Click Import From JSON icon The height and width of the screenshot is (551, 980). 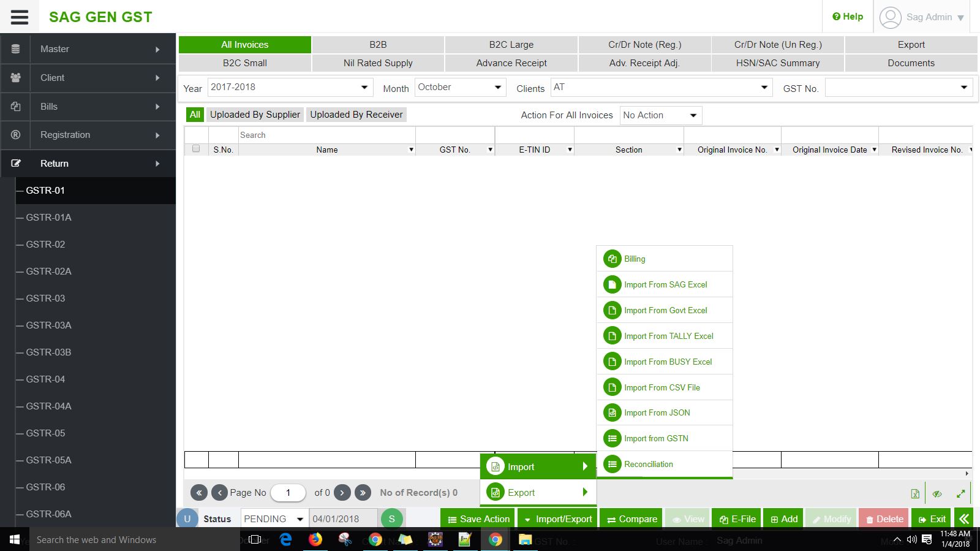pos(612,412)
